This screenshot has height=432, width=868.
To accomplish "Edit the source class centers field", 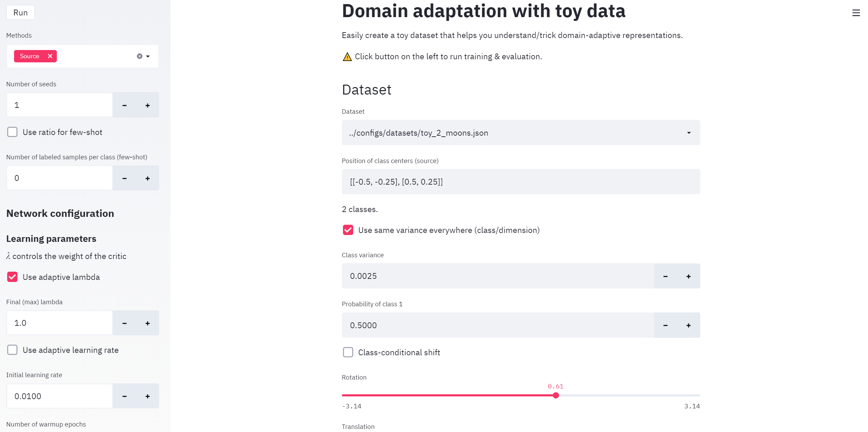I will (x=520, y=182).
